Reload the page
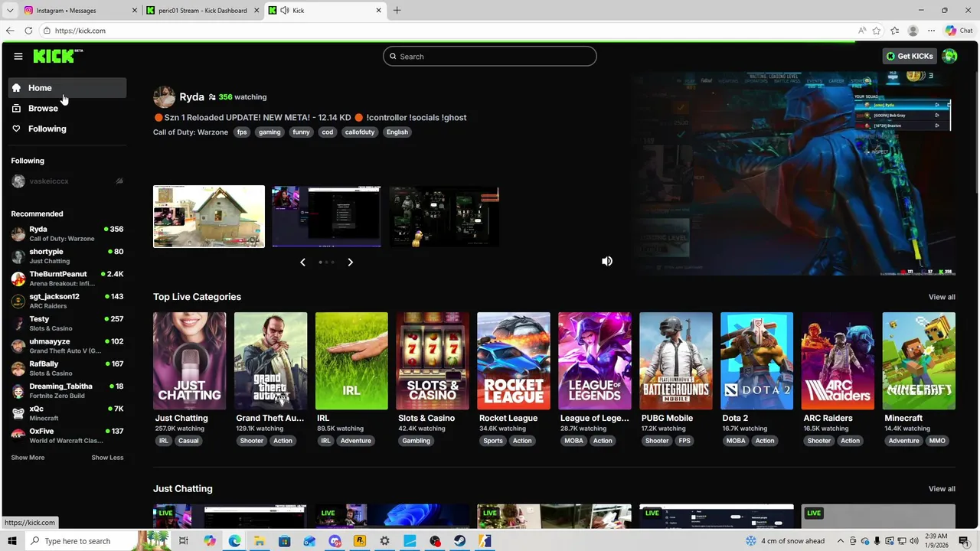980x551 pixels. pyautogui.click(x=28, y=31)
